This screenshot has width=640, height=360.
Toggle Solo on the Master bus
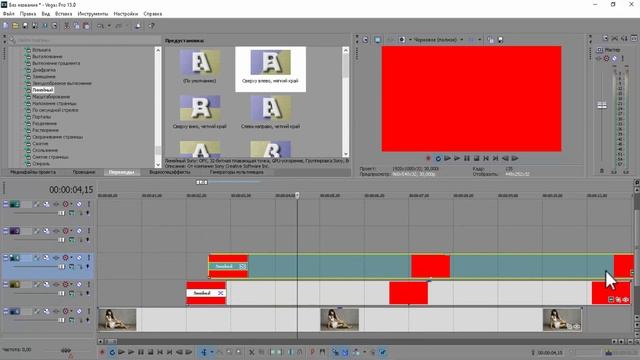click(623, 58)
